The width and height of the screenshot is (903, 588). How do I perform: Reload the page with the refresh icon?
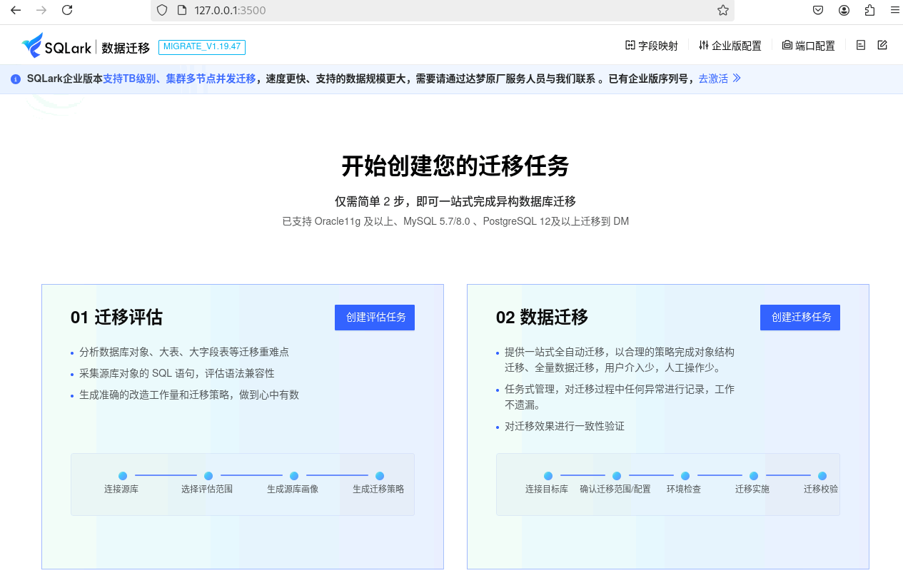(67, 10)
